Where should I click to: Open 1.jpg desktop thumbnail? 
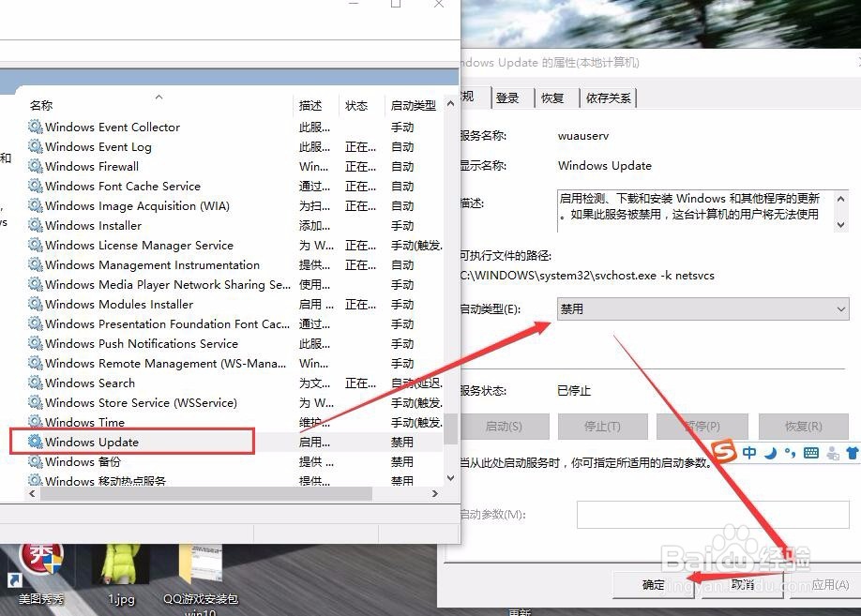[121, 574]
